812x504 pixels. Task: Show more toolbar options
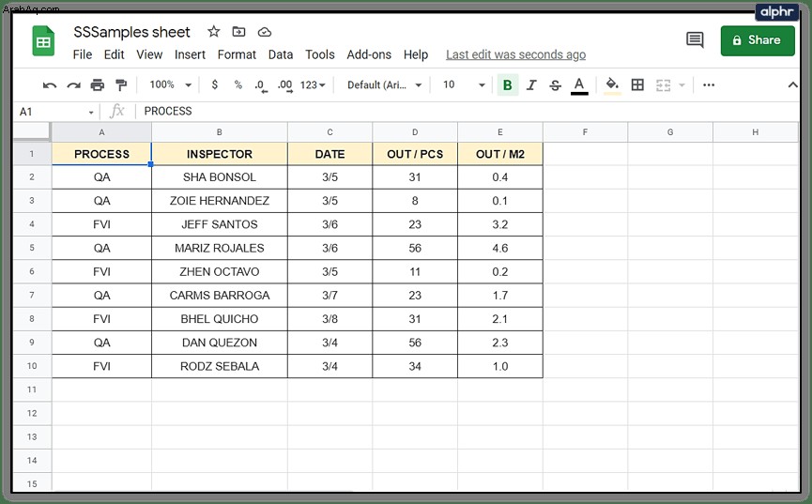(x=709, y=85)
